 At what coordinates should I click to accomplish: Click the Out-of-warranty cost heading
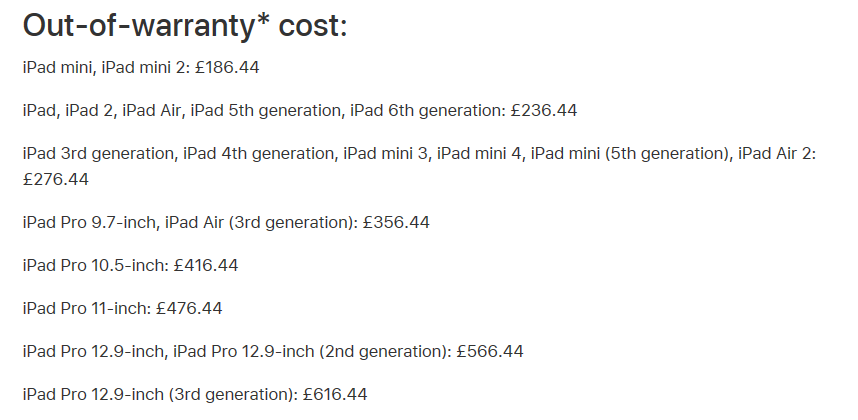point(185,26)
